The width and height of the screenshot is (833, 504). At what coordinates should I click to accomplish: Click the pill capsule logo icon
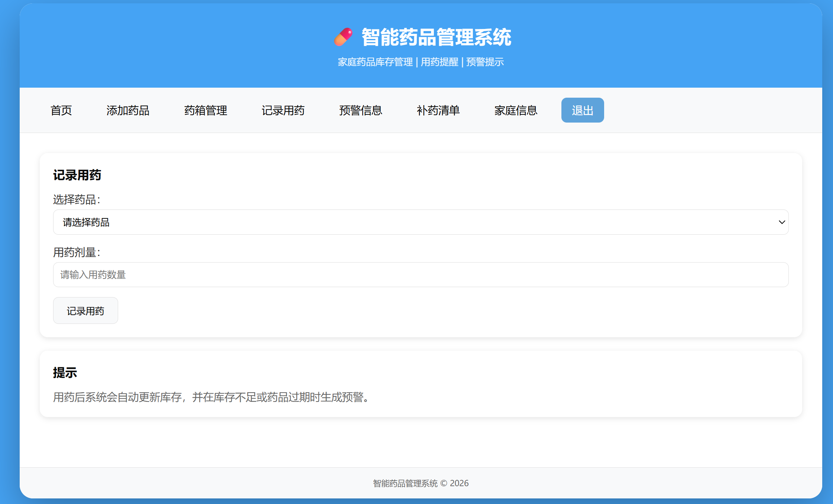tap(343, 37)
